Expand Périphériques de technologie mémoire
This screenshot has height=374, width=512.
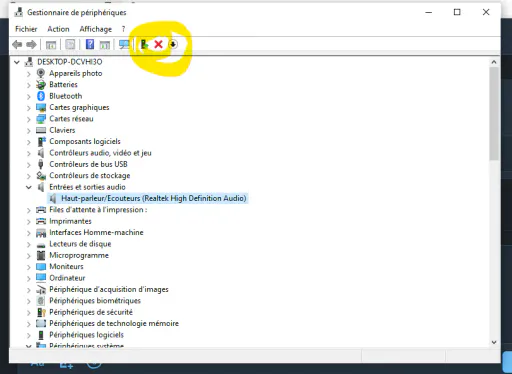coord(29,324)
